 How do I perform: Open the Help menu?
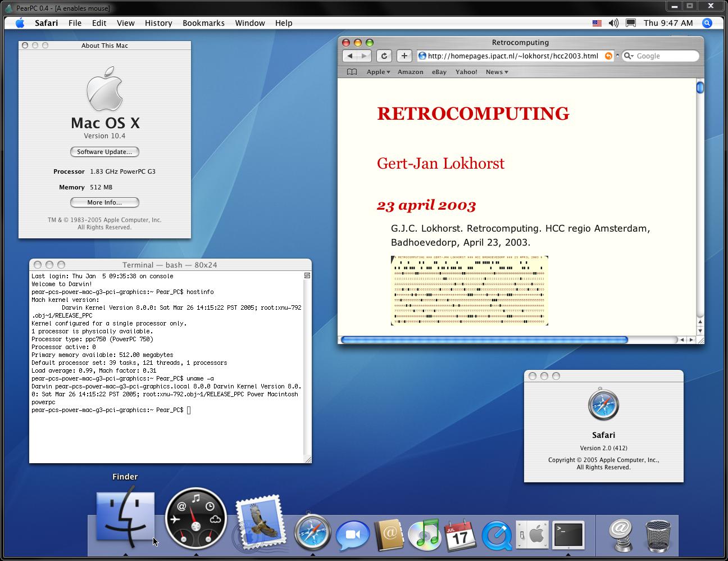284,23
